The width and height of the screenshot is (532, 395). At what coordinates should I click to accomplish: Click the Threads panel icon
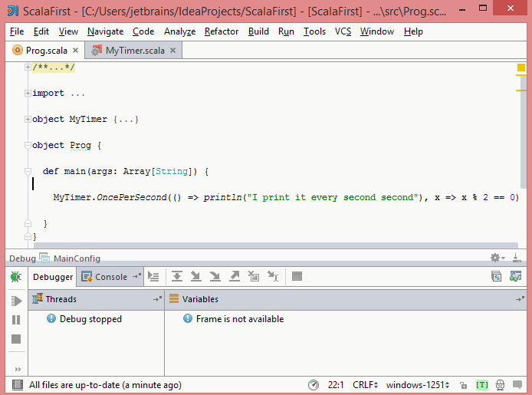pos(38,298)
